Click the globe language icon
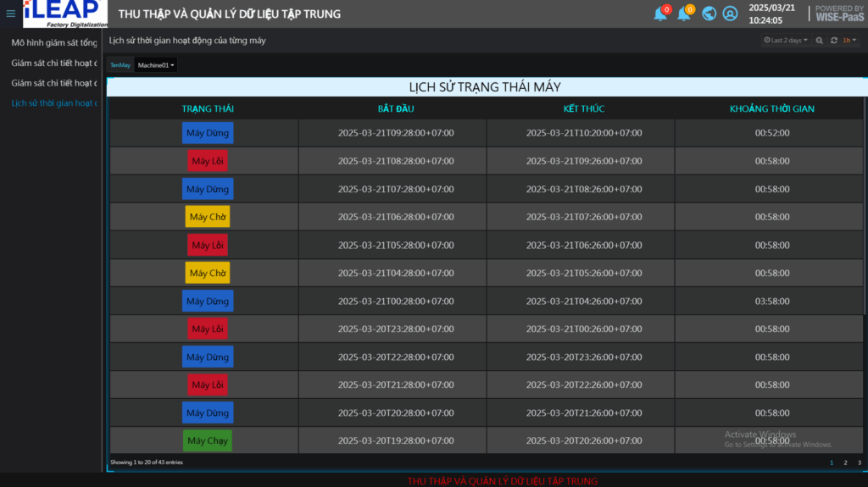The width and height of the screenshot is (868, 487). click(709, 14)
